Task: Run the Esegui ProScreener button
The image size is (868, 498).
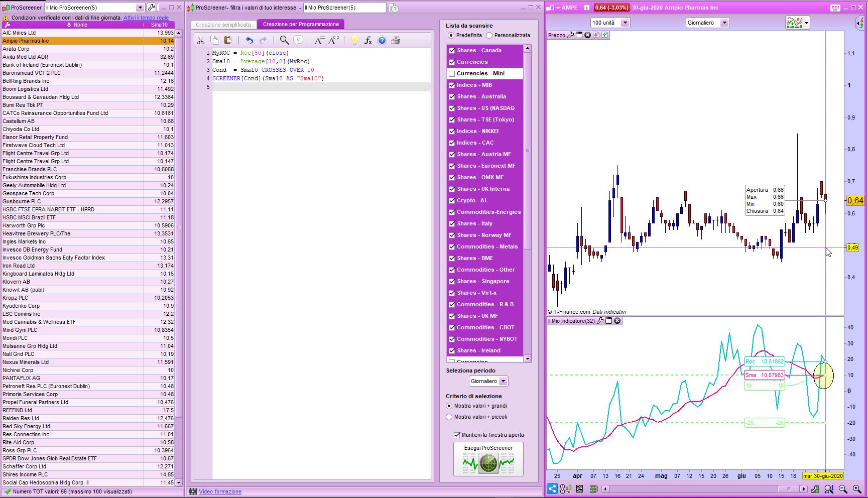Action: point(488,459)
